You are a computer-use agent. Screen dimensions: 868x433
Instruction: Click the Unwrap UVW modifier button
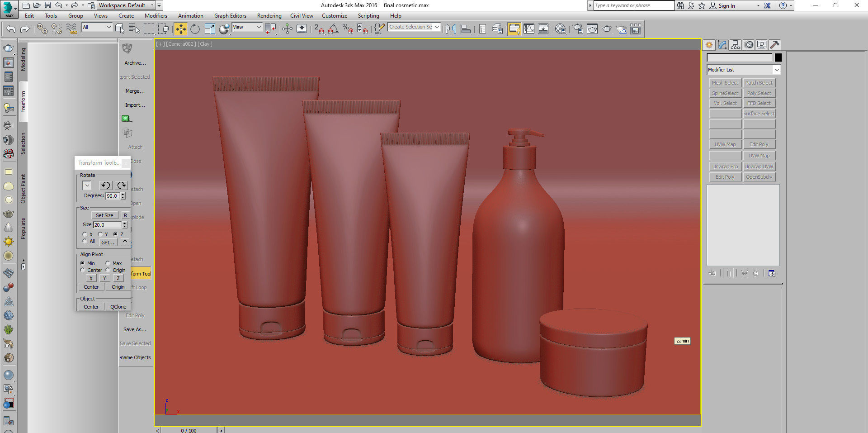[x=759, y=167]
